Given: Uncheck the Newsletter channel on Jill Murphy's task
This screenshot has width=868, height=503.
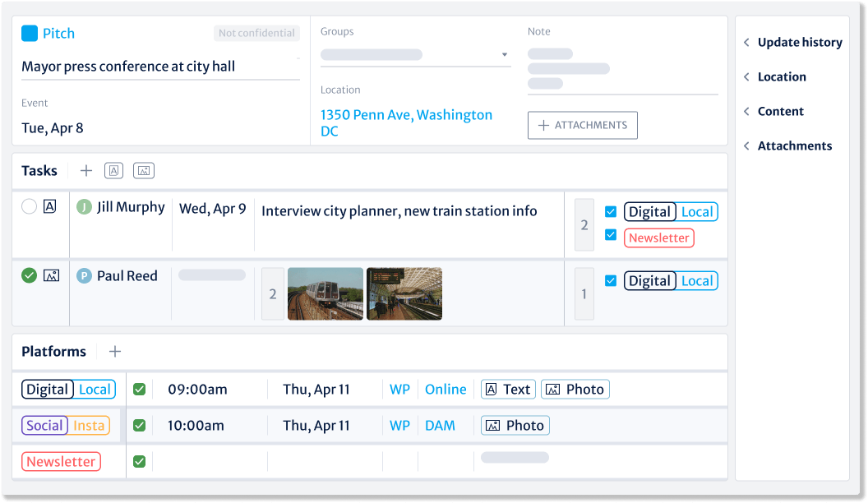Looking at the screenshot, I should pyautogui.click(x=611, y=234).
